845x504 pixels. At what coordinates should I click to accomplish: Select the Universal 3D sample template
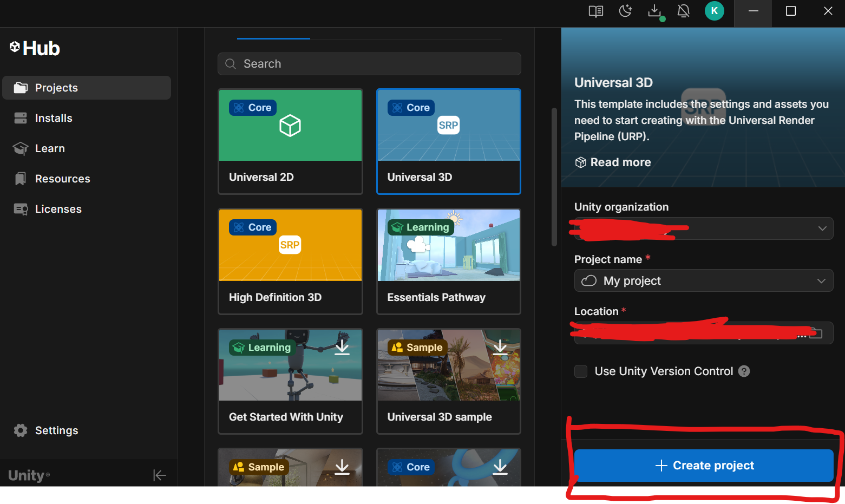[x=449, y=381]
